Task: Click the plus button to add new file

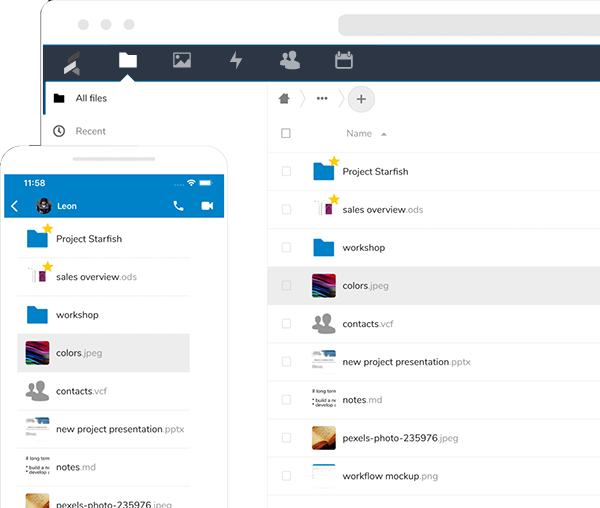Action: [x=361, y=98]
